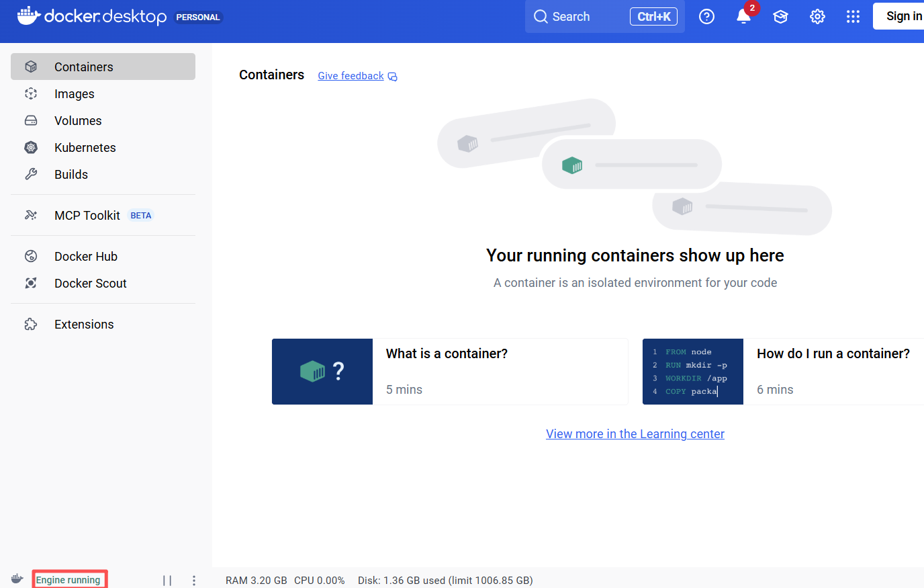This screenshot has width=924, height=588.
Task: Click the Builds wrench icon
Action: (x=31, y=174)
